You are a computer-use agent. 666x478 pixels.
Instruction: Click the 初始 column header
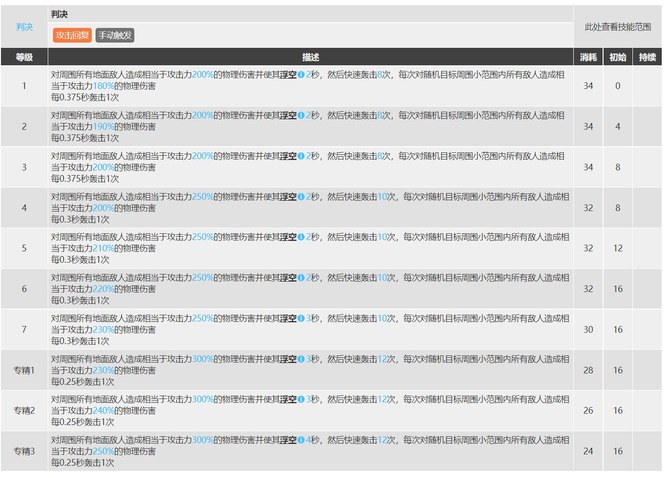tap(618, 58)
